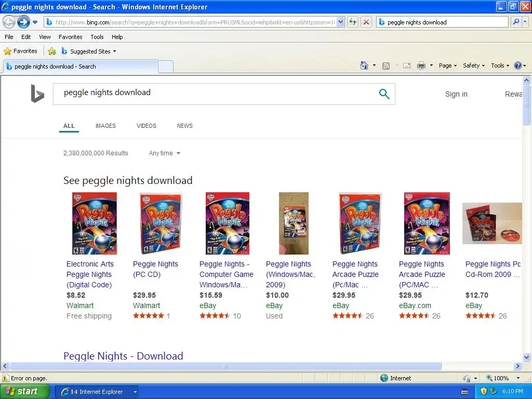Image resolution: width=532 pixels, height=399 pixels.
Task: Click the Bing search magnifier button
Action: point(384,94)
